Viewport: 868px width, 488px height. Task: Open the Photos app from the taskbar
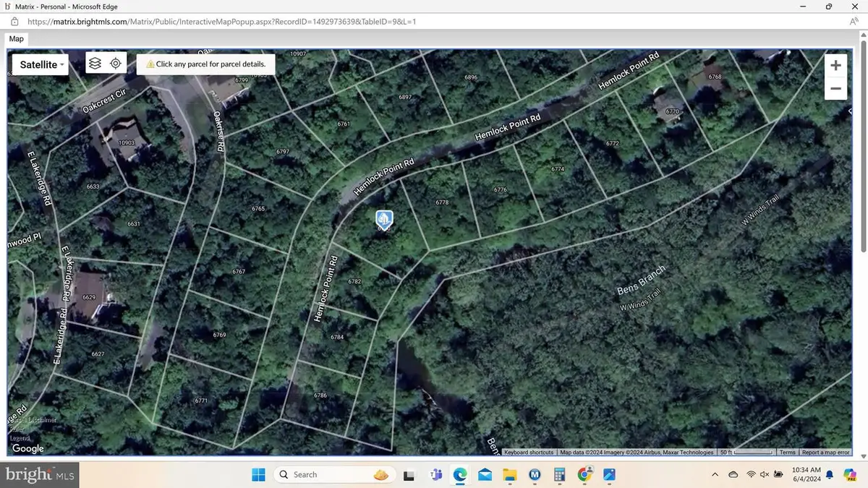tap(609, 475)
